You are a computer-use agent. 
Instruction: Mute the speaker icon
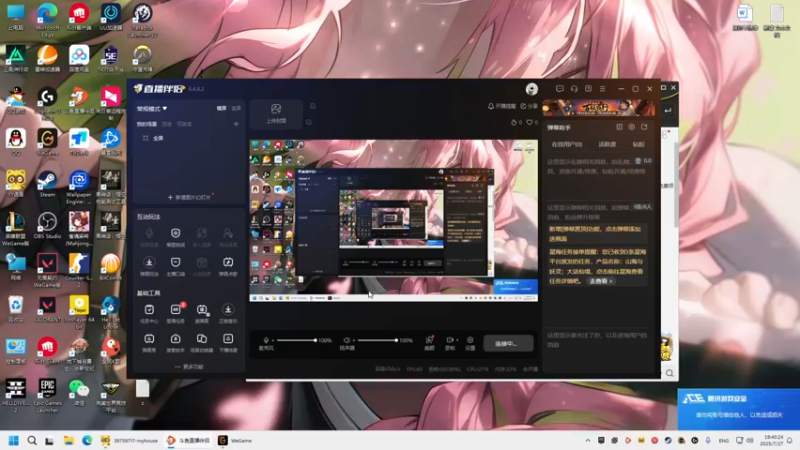click(346, 340)
